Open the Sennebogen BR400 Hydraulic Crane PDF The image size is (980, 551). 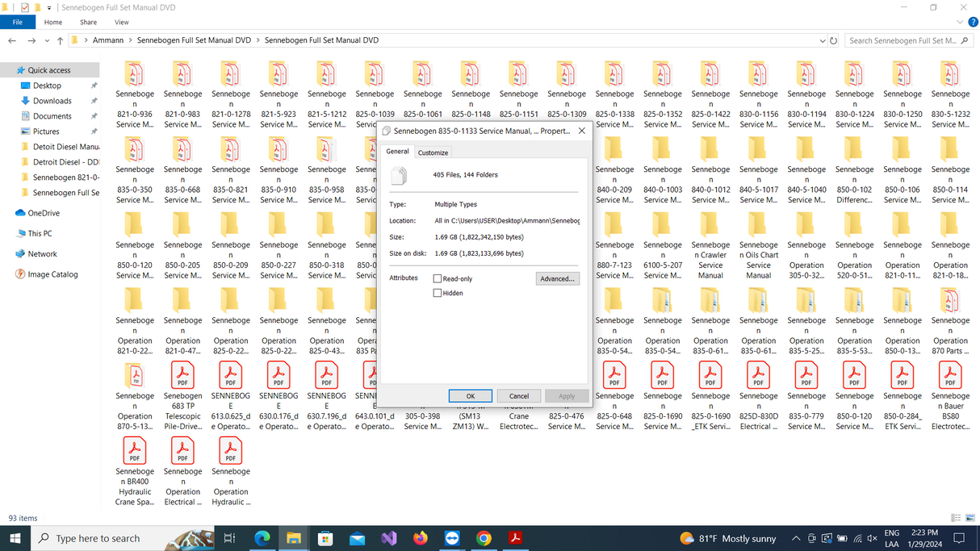point(134,450)
